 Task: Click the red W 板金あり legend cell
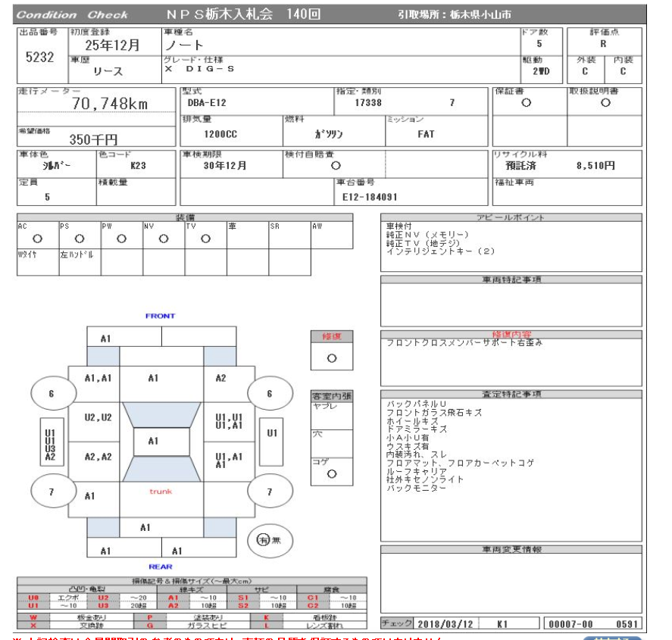(33, 618)
